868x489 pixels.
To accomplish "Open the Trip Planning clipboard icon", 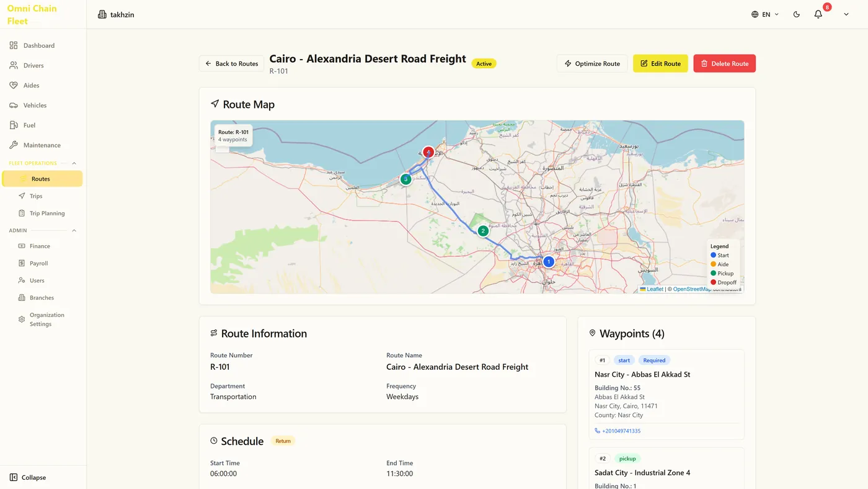I will (x=22, y=213).
